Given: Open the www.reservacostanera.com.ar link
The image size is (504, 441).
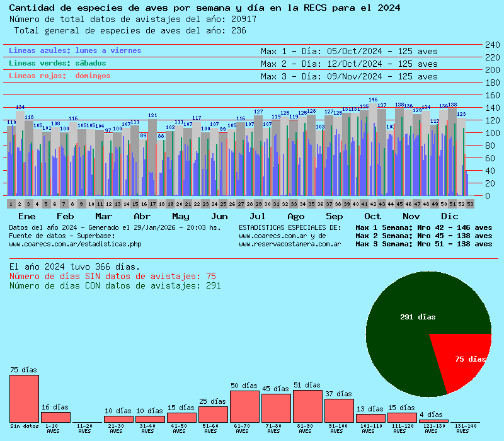Looking at the screenshot, I should click(290, 244).
